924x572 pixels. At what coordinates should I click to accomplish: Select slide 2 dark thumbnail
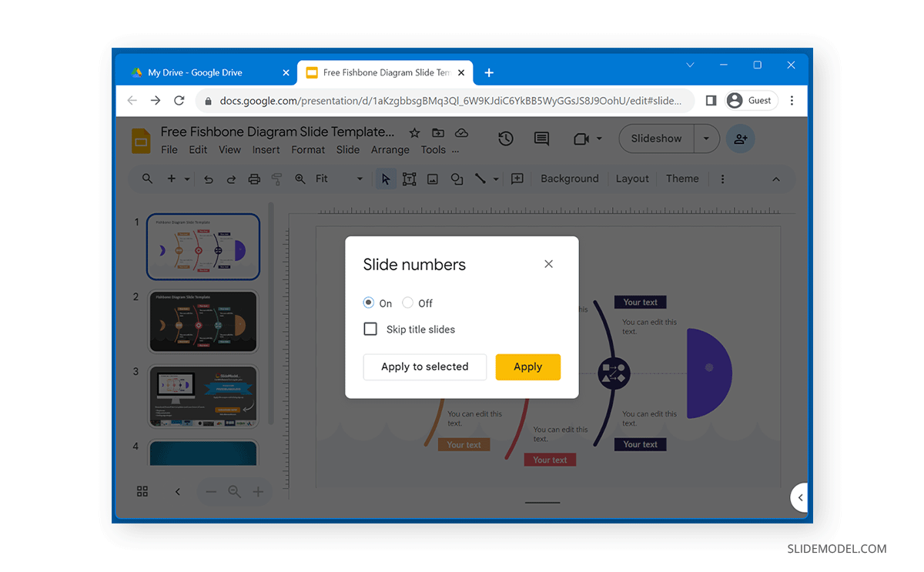coord(203,321)
